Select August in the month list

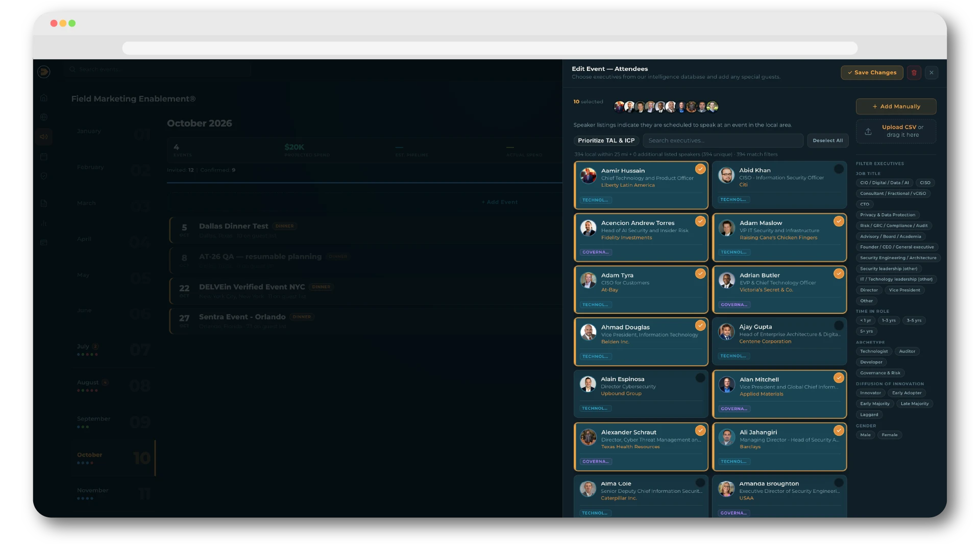pos(113,385)
